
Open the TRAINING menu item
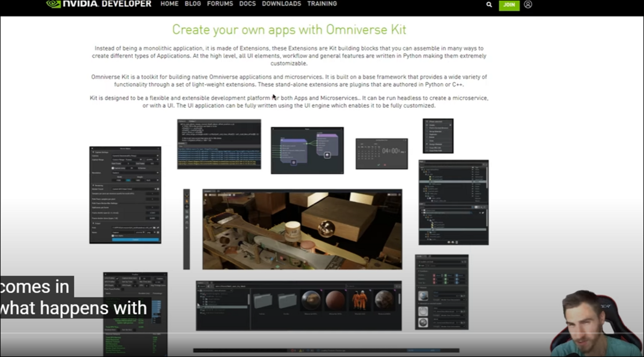click(322, 4)
